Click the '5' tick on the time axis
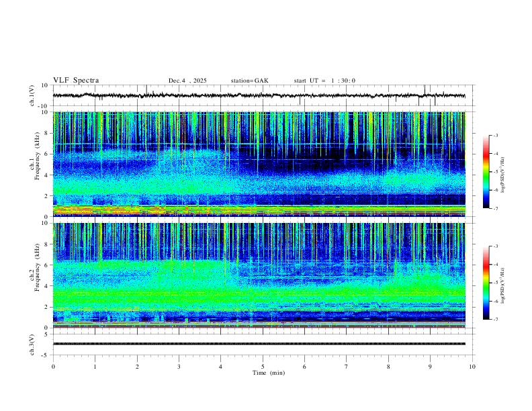 [x=263, y=367]
